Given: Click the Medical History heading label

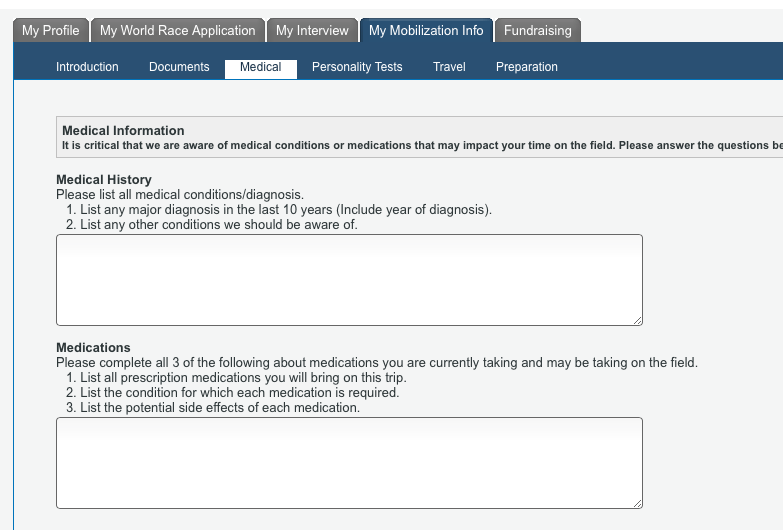Looking at the screenshot, I should click(x=104, y=180).
